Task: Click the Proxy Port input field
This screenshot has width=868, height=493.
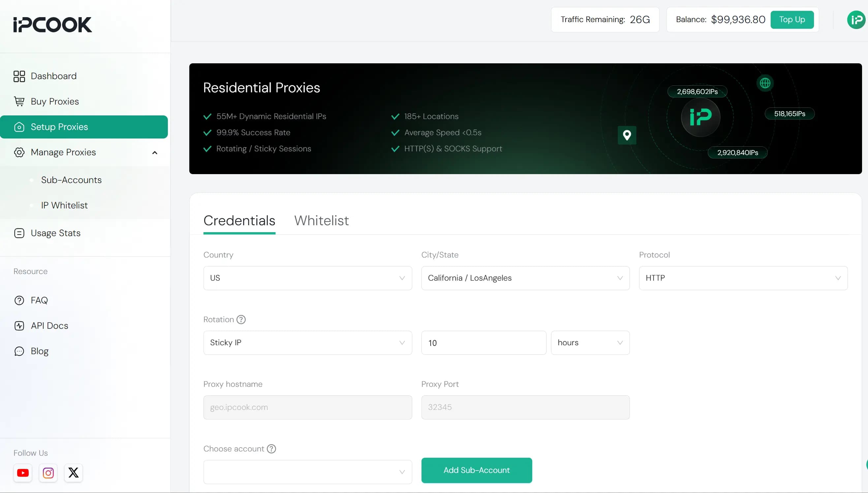Action: point(525,407)
